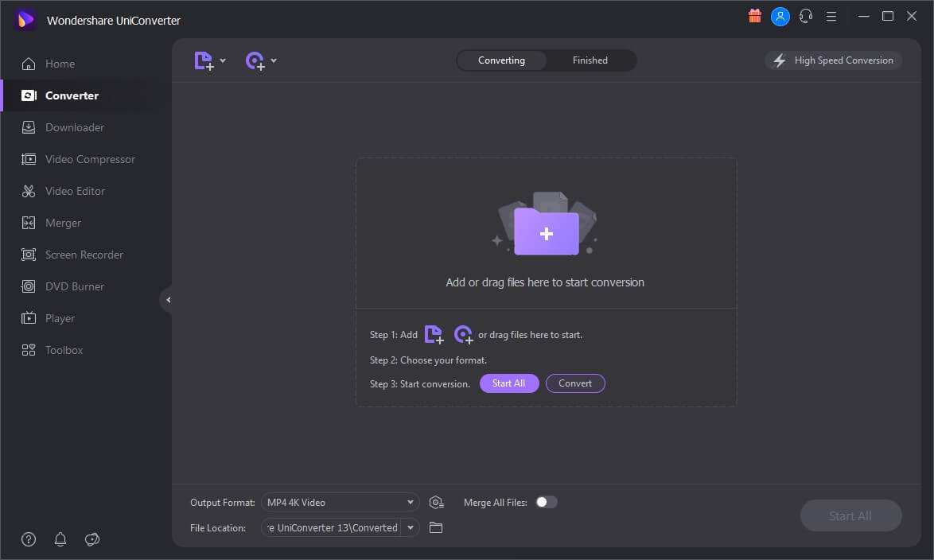Open the gift box promotions icon
This screenshot has width=934, height=560.
pyautogui.click(x=755, y=16)
